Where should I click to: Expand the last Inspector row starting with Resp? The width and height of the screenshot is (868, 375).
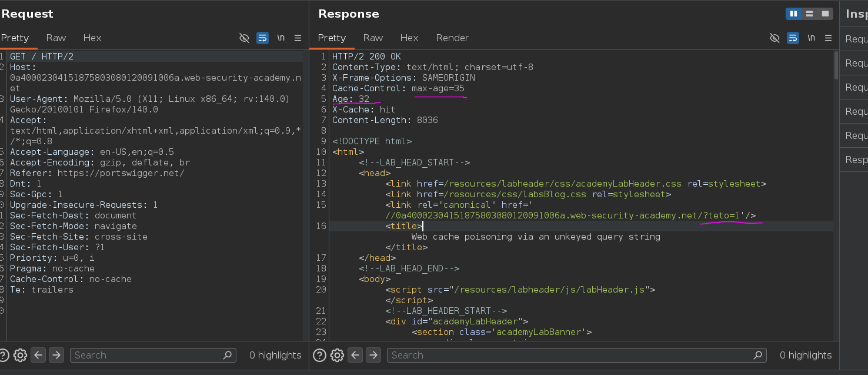854,160
